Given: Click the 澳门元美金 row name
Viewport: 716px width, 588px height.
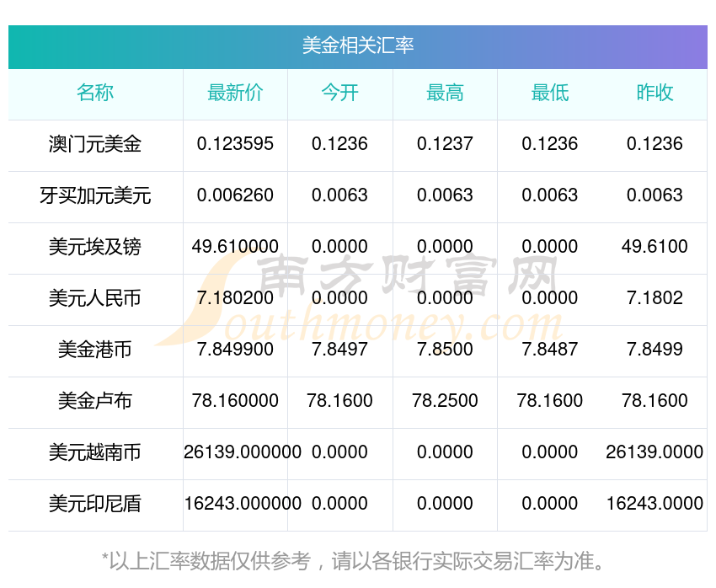Looking at the screenshot, I should pyautogui.click(x=95, y=144).
